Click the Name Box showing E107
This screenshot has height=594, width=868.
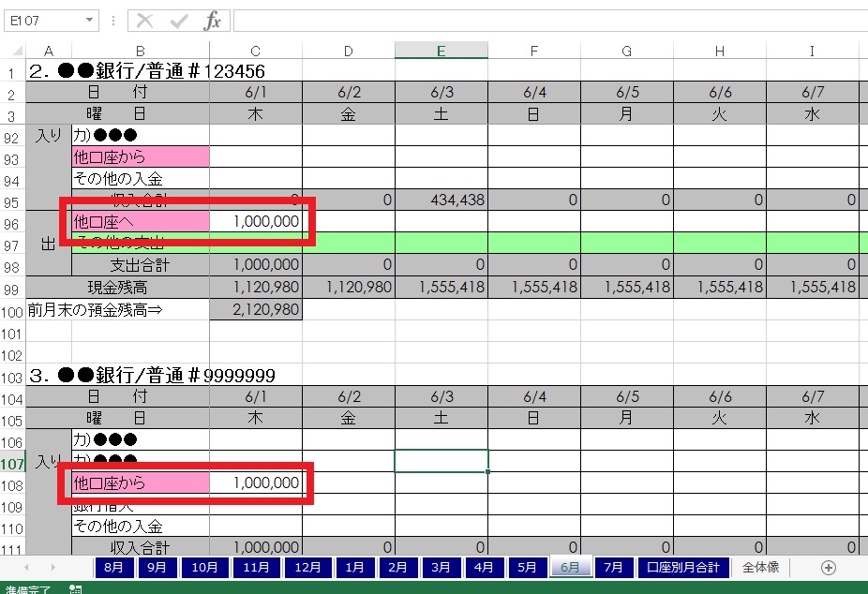tap(42, 21)
